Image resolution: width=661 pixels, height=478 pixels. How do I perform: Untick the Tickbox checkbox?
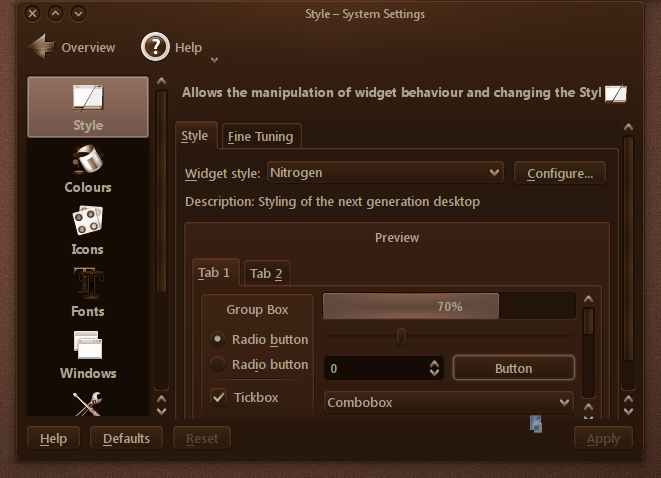click(218, 397)
